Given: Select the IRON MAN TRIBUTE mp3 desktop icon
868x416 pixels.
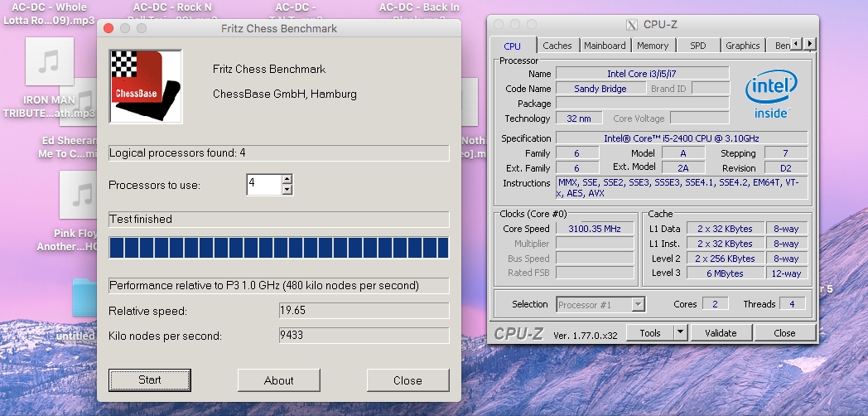Looking at the screenshot, I should point(49,61).
